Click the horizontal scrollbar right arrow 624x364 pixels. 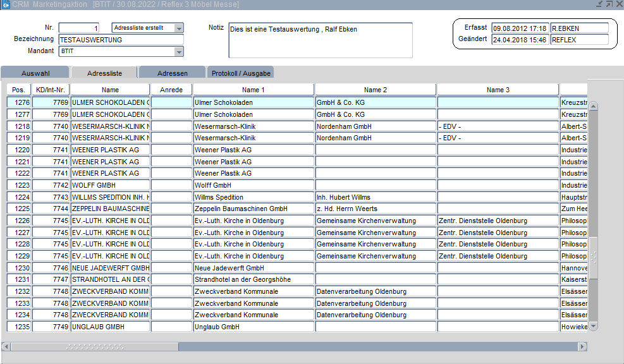pos(582,347)
